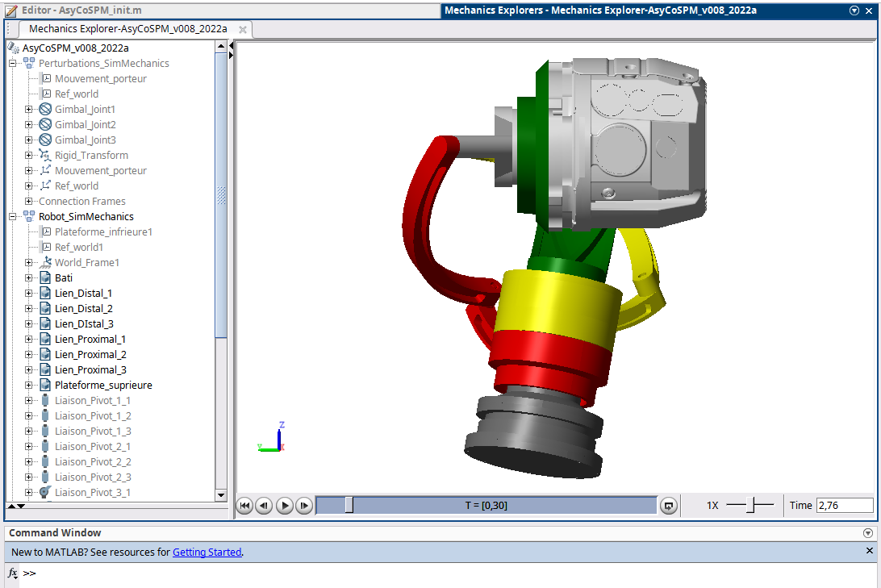881x588 pixels.
Task: Expand the Connection Frames node
Action: click(29, 201)
